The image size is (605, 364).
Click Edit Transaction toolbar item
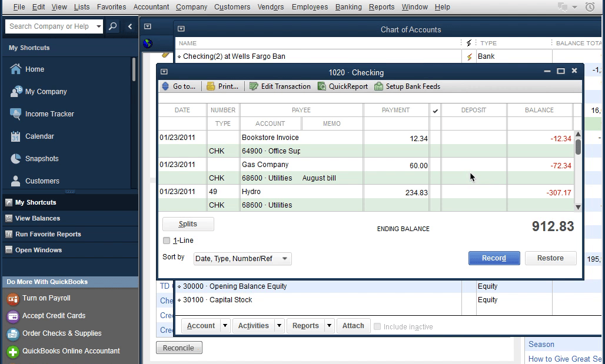click(x=280, y=86)
